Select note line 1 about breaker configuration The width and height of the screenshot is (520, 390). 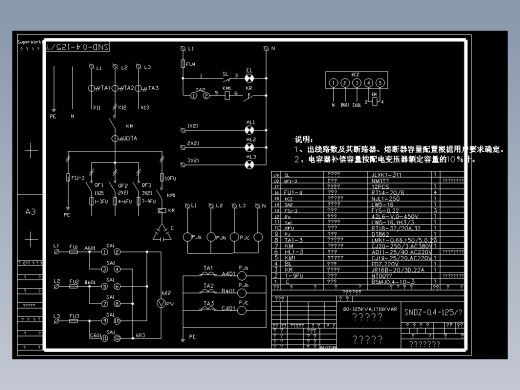399,149
